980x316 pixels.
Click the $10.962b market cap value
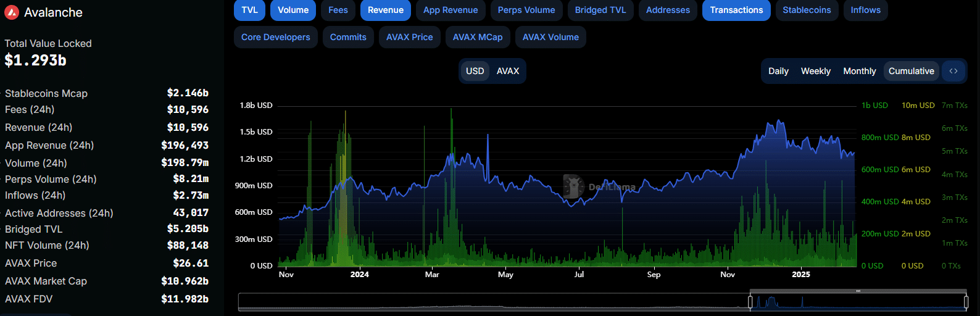pyautogui.click(x=185, y=281)
